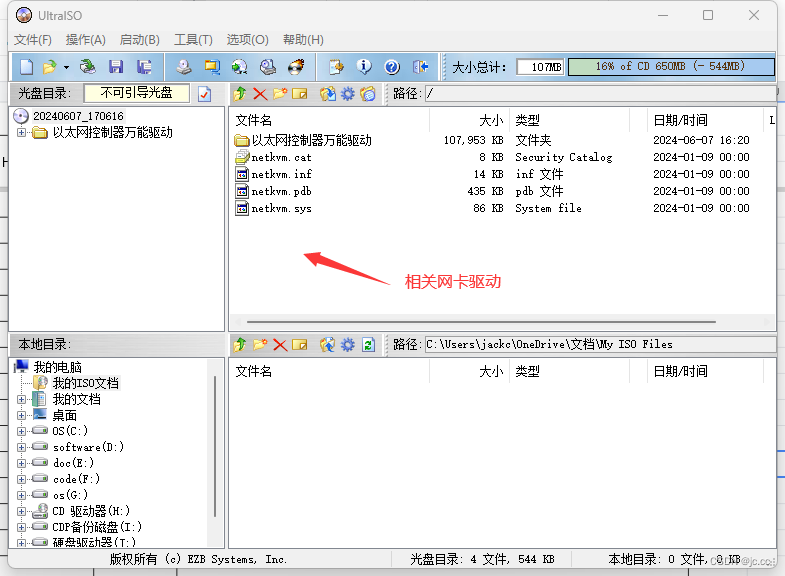The height and width of the screenshot is (576, 785).
Task: Expand the code(F:) drive node
Action: pyautogui.click(x=21, y=479)
